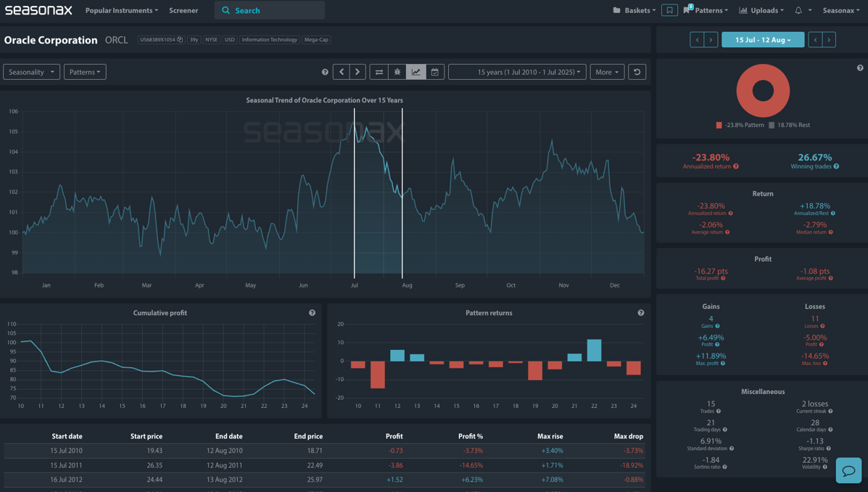This screenshot has height=492, width=868.
Task: Click the large red bar at 11 in Pattern returns
Action: (x=378, y=374)
